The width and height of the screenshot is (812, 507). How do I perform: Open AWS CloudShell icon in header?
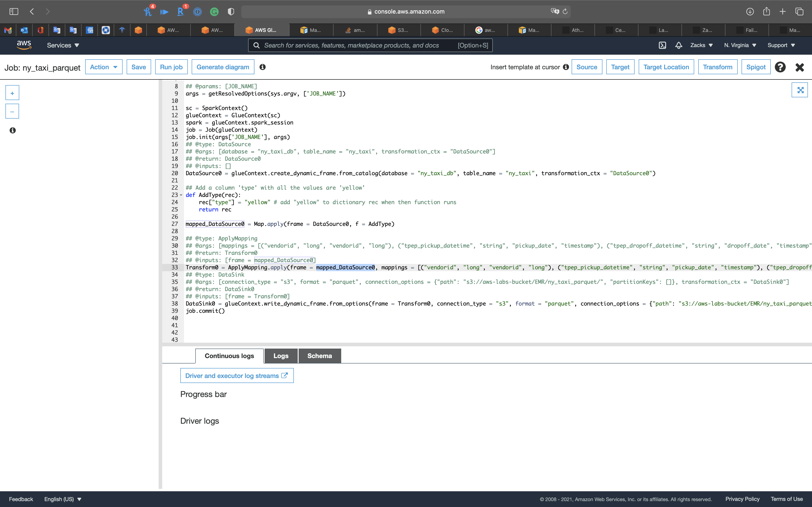tap(662, 45)
